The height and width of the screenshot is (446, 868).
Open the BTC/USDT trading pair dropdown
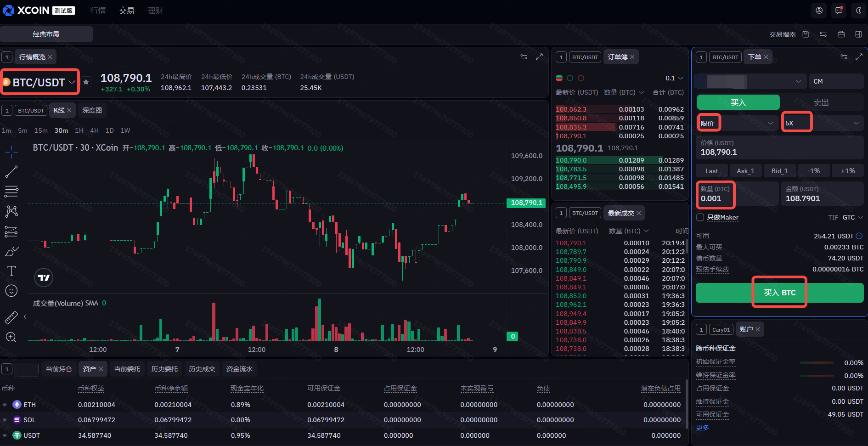tap(40, 82)
